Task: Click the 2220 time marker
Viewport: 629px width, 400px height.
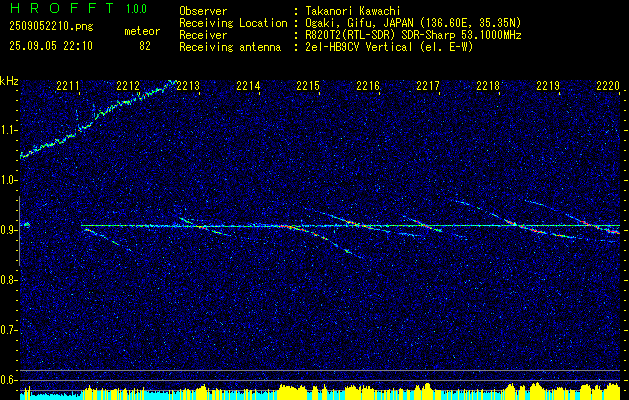Action: [x=608, y=85]
